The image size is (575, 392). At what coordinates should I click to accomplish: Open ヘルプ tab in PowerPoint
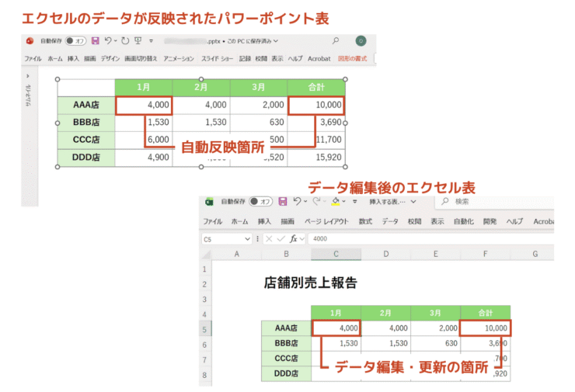[295, 59]
